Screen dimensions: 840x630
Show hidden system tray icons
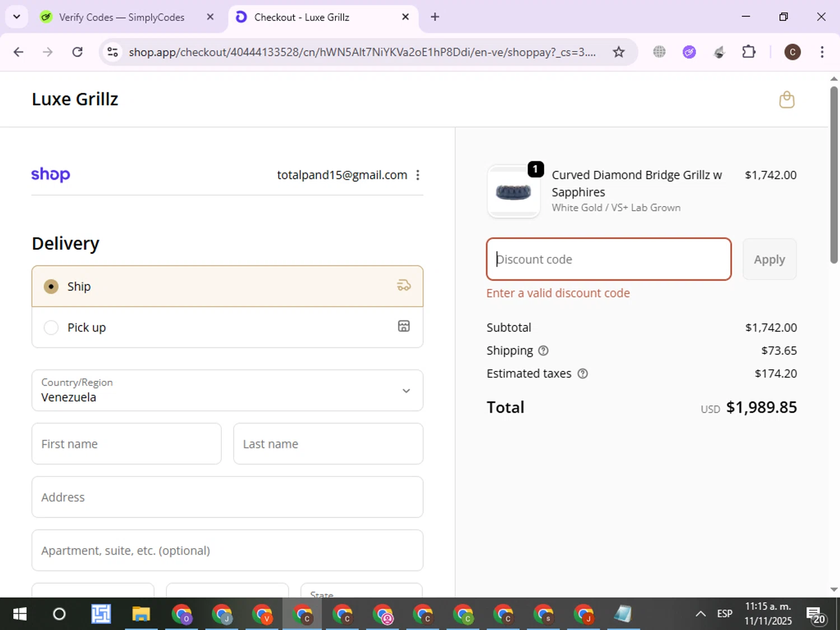click(x=700, y=614)
